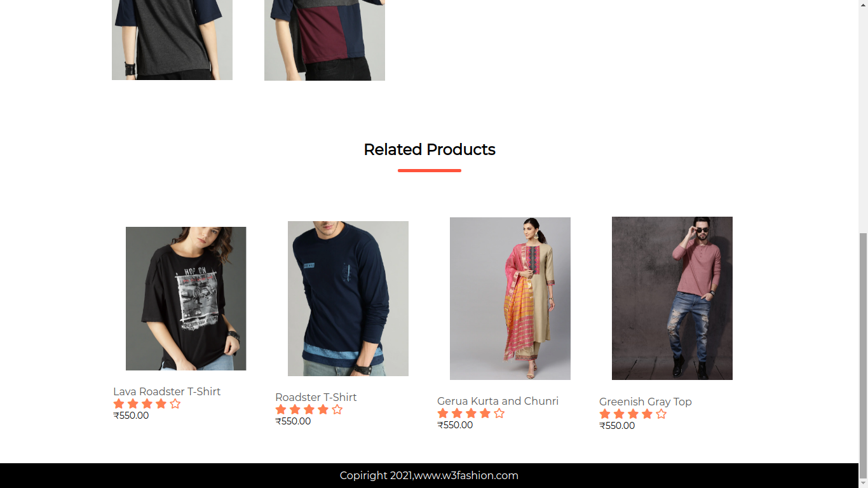Click the first star of Roadster T-Shirt rating
This screenshot has width=868, height=488.
(x=280, y=410)
